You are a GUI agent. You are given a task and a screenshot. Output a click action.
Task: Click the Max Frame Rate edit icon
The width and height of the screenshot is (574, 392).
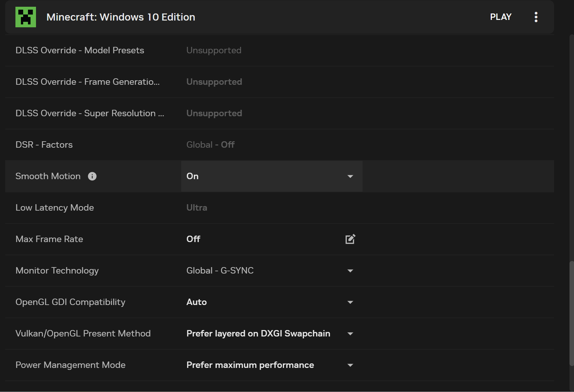tap(350, 239)
